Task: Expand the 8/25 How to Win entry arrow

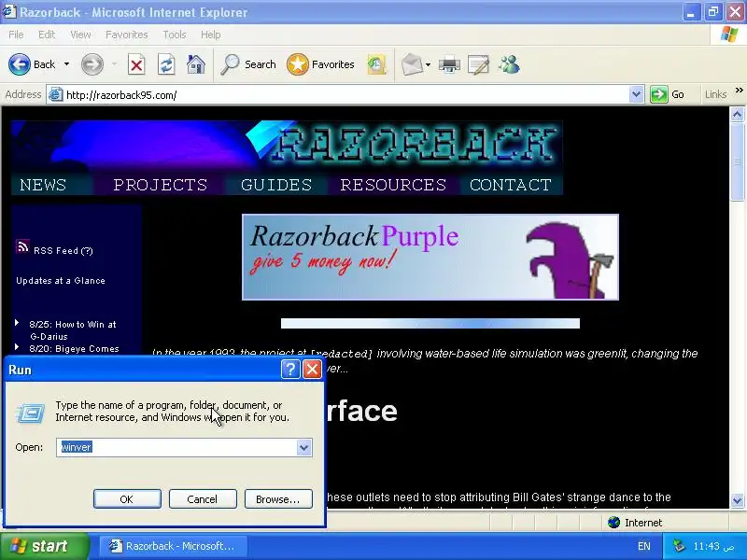Action: [x=17, y=323]
